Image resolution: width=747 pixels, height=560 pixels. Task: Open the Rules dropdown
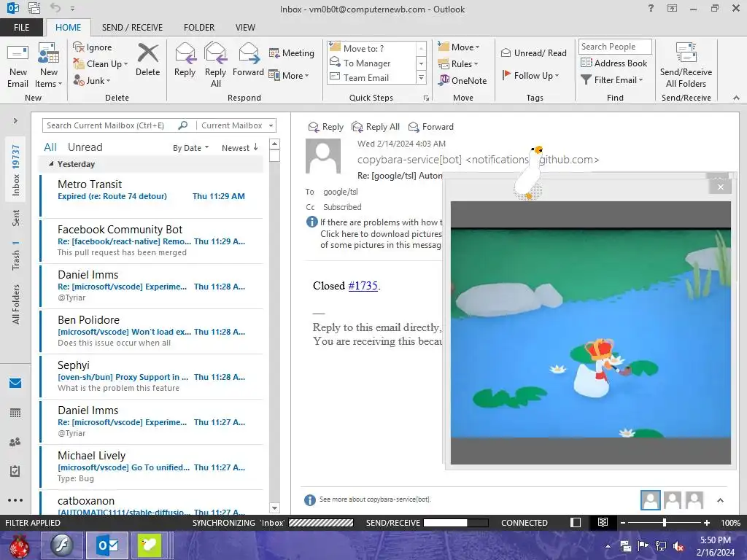458,64
